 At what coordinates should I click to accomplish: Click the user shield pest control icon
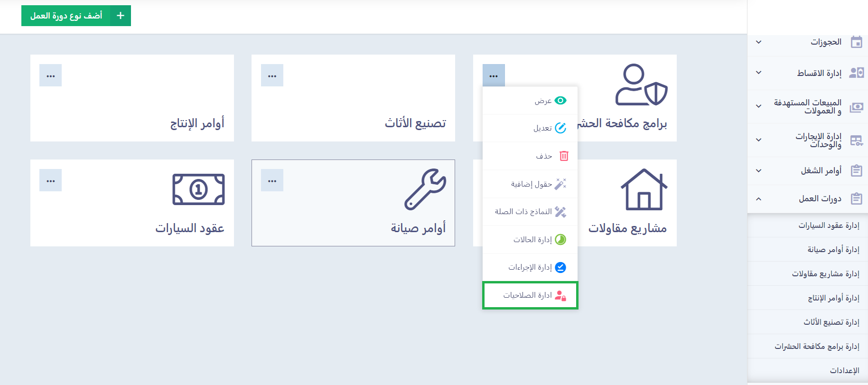click(641, 85)
